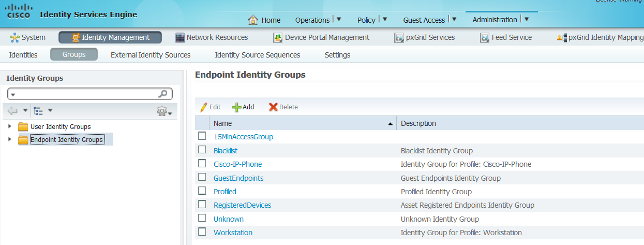Open the Cisco-IP-Phone group link

tap(238, 164)
